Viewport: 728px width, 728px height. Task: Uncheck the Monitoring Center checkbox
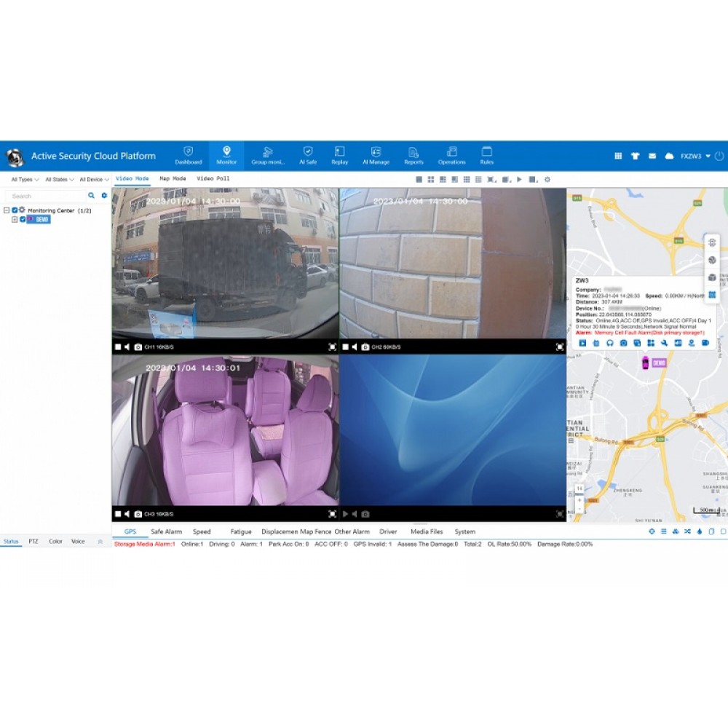pyautogui.click(x=15, y=210)
